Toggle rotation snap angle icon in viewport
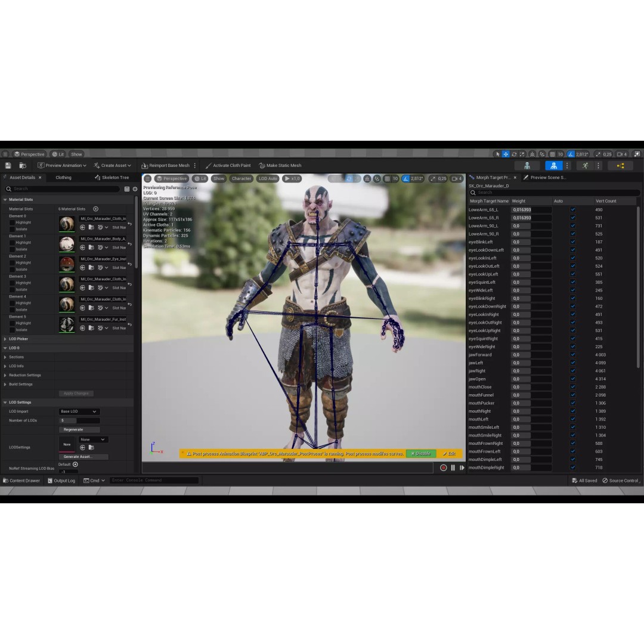644x644 pixels. [x=405, y=179]
